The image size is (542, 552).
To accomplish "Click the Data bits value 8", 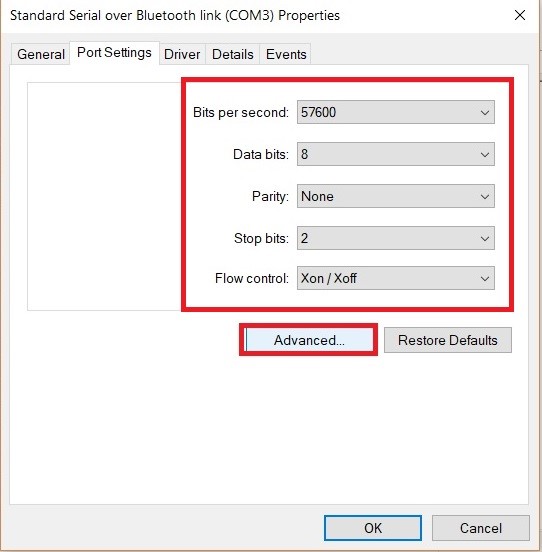I will 304,155.
